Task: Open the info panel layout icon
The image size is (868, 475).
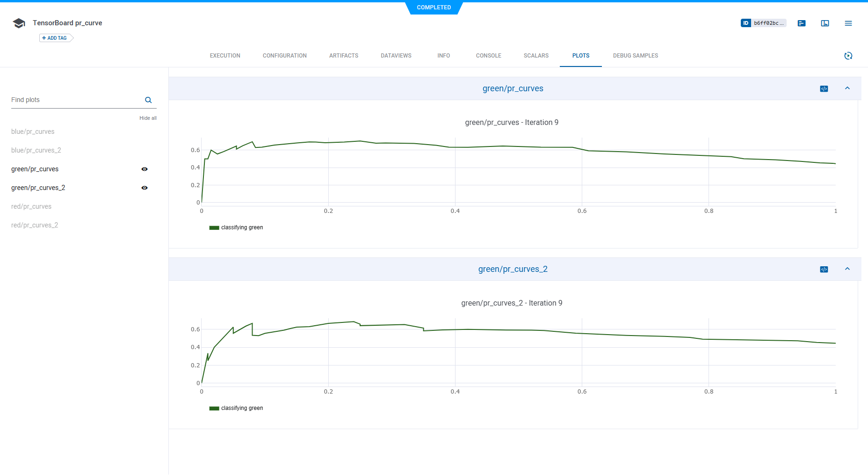Action: [825, 23]
